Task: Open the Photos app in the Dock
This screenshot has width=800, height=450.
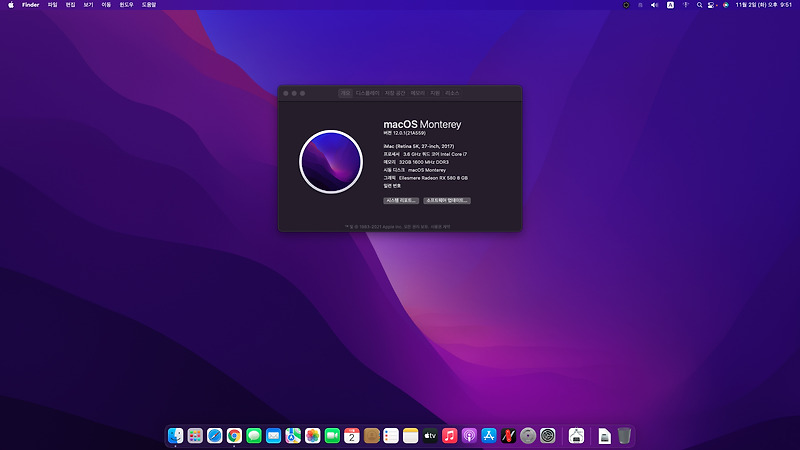Action: click(x=313, y=436)
